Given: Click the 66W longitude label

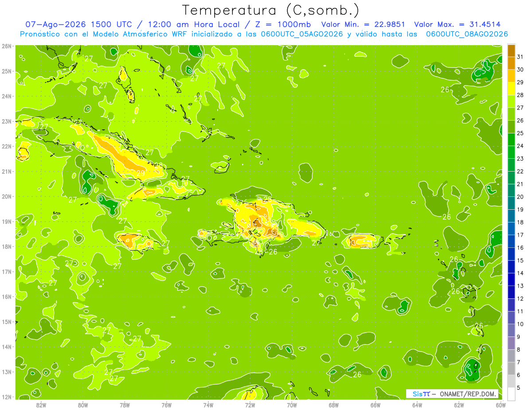Looking at the screenshot, I should [x=375, y=405].
